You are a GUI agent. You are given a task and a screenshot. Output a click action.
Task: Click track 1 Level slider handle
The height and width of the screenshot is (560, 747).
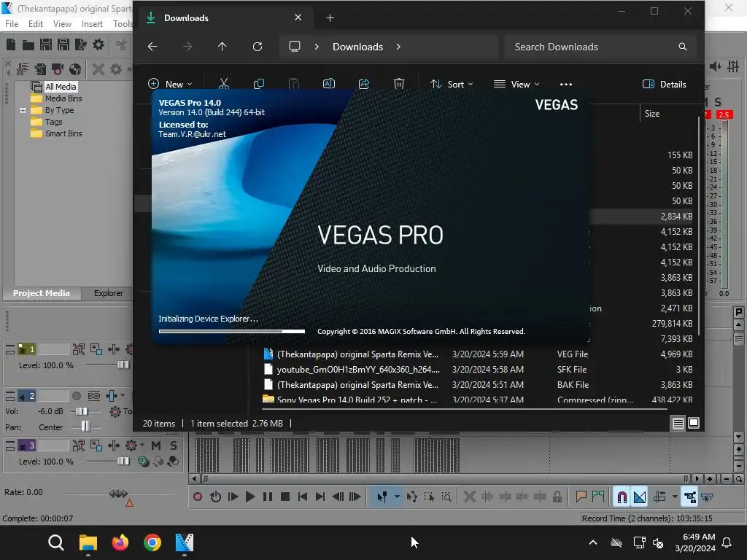pos(123,365)
